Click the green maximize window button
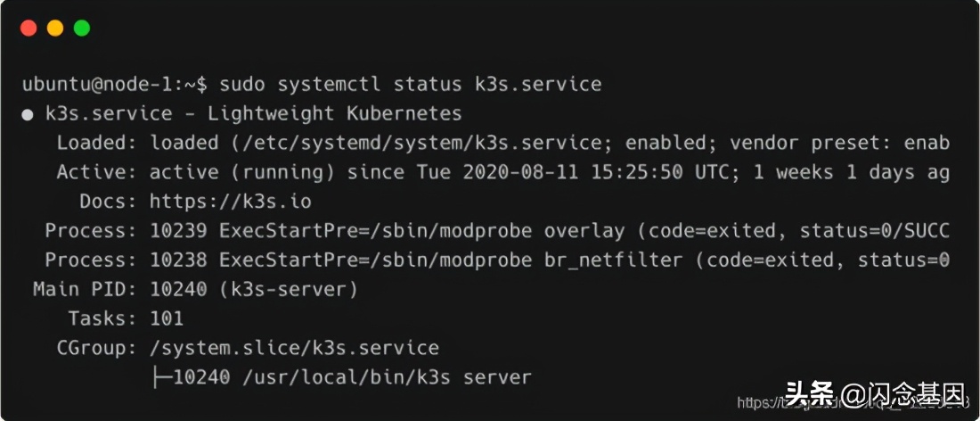The height and width of the screenshot is (421, 980). tap(82, 29)
